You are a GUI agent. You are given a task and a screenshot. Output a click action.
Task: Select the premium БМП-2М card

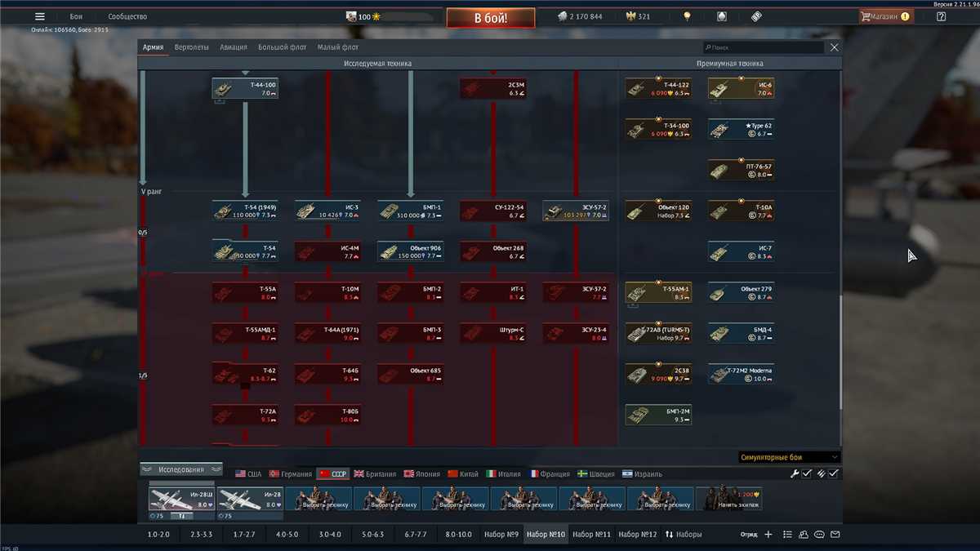tap(658, 415)
